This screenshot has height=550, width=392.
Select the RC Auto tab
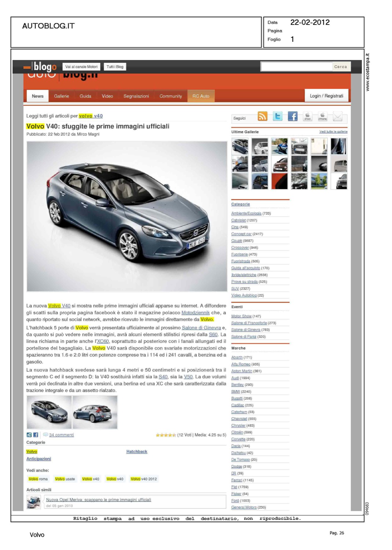pos(201,96)
